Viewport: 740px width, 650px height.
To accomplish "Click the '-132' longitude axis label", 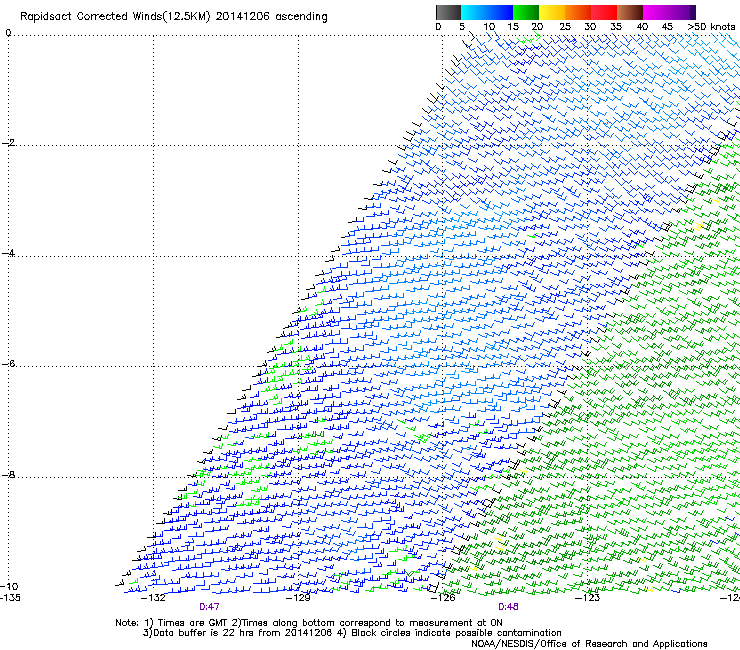I will [154, 598].
